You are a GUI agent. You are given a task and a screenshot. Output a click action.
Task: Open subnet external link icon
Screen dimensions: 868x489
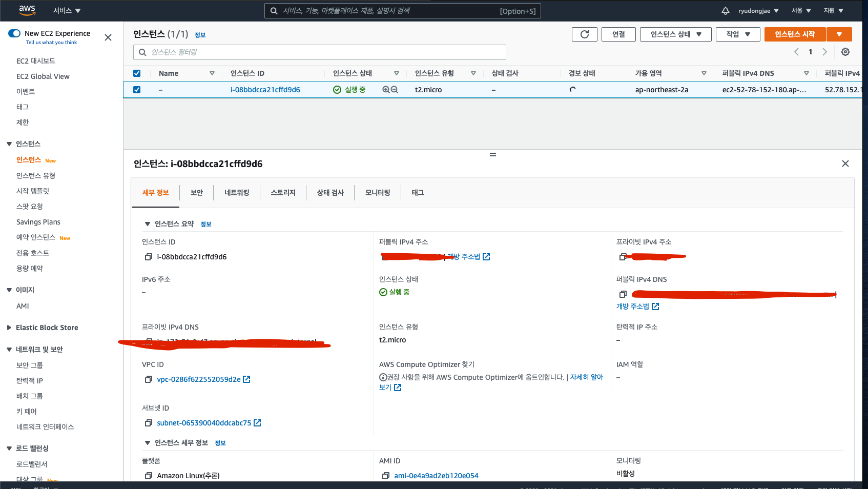click(257, 423)
